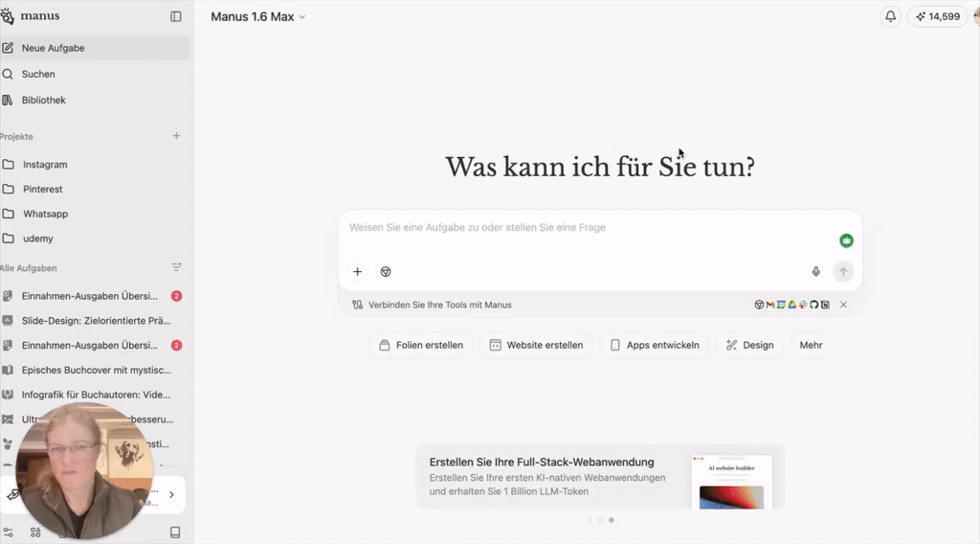Click the microphone voice input icon
Screen dimensions: 980x544
point(815,271)
